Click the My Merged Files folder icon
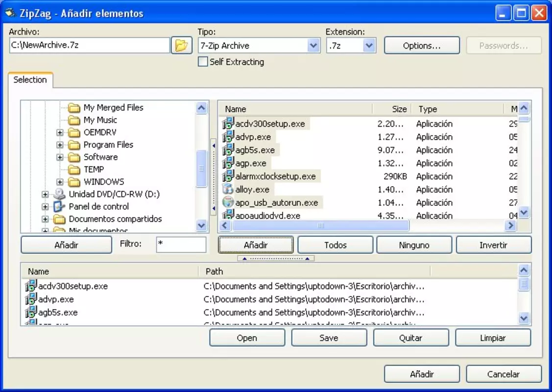Viewport: 552px width, 392px height. click(74, 107)
